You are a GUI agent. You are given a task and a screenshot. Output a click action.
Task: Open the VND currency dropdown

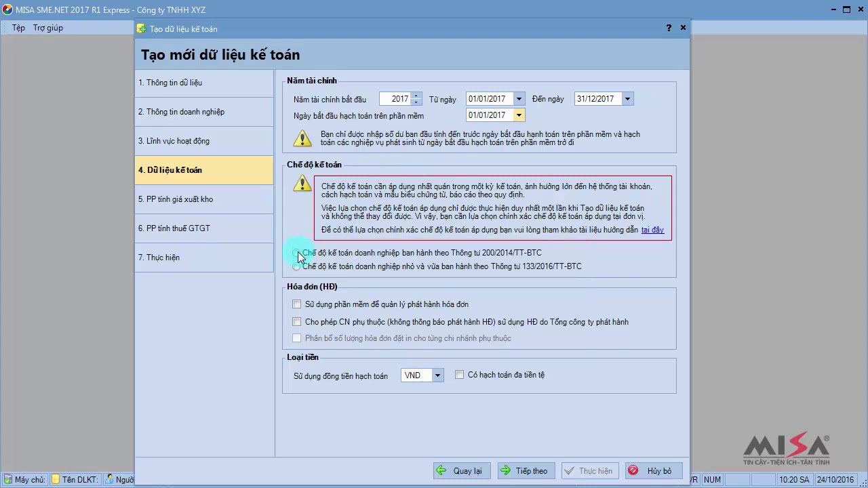point(437,375)
